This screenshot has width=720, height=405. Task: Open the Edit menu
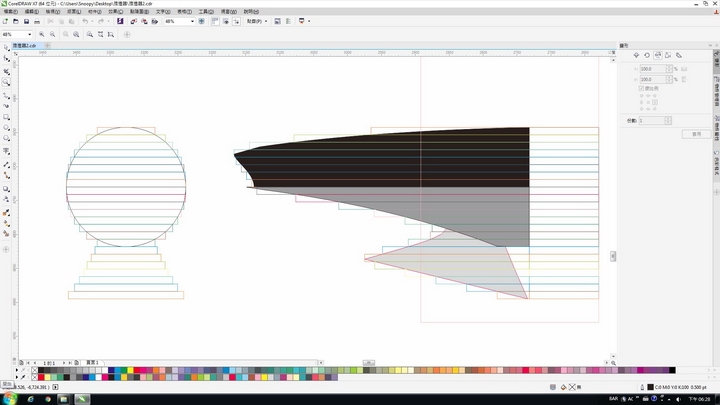tap(32, 11)
